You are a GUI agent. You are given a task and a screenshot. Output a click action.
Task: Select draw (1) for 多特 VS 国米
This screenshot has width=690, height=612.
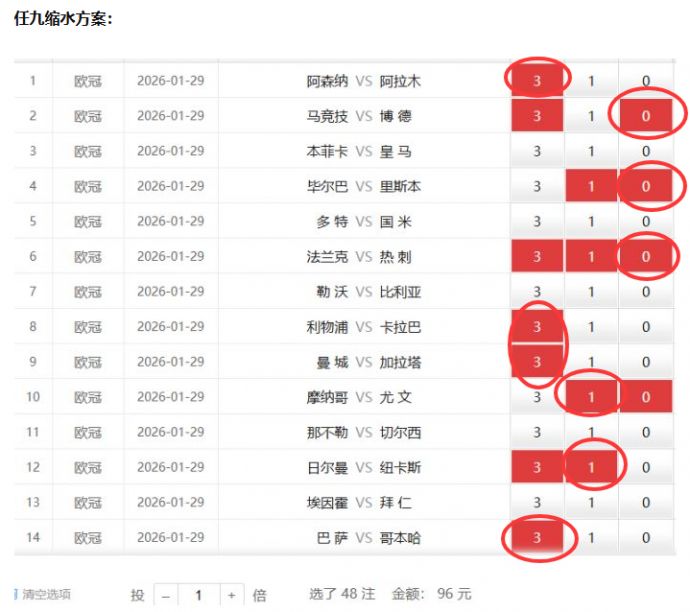(x=591, y=222)
